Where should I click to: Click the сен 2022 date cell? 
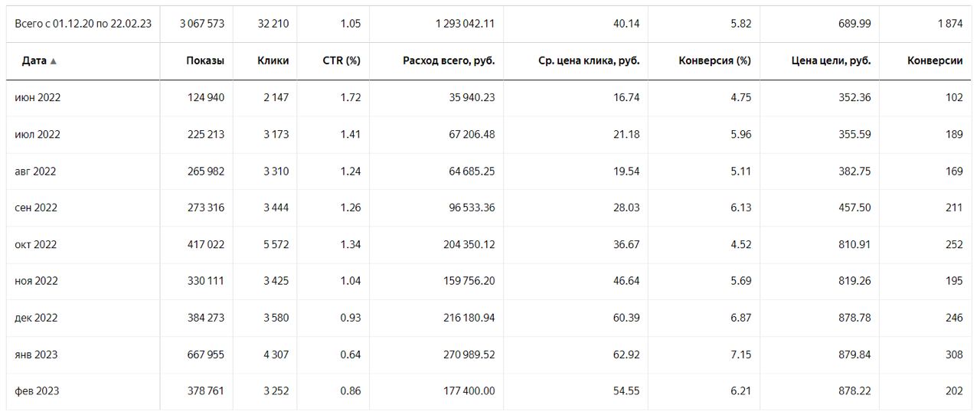coord(36,208)
